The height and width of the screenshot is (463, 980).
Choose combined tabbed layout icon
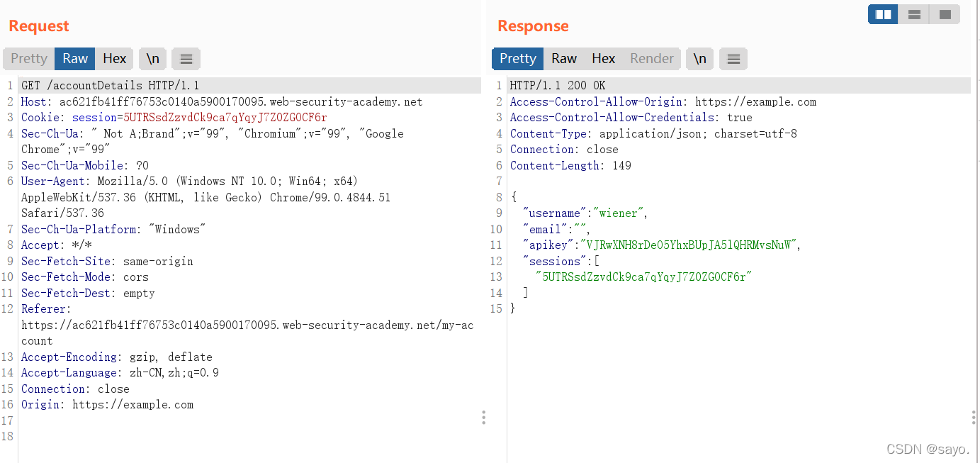[x=945, y=14]
